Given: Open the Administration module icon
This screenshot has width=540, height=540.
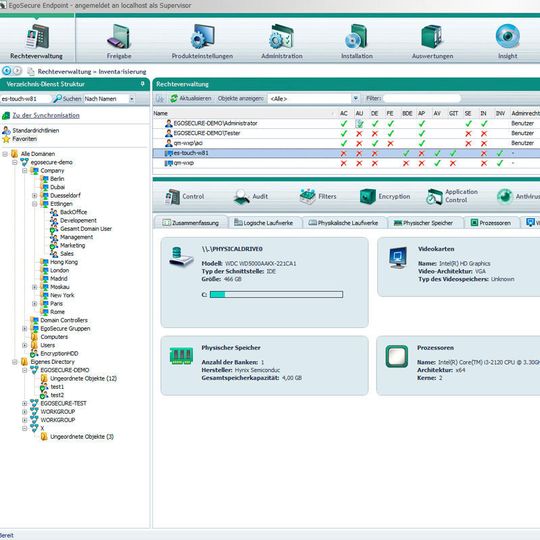Looking at the screenshot, I should coord(281,37).
